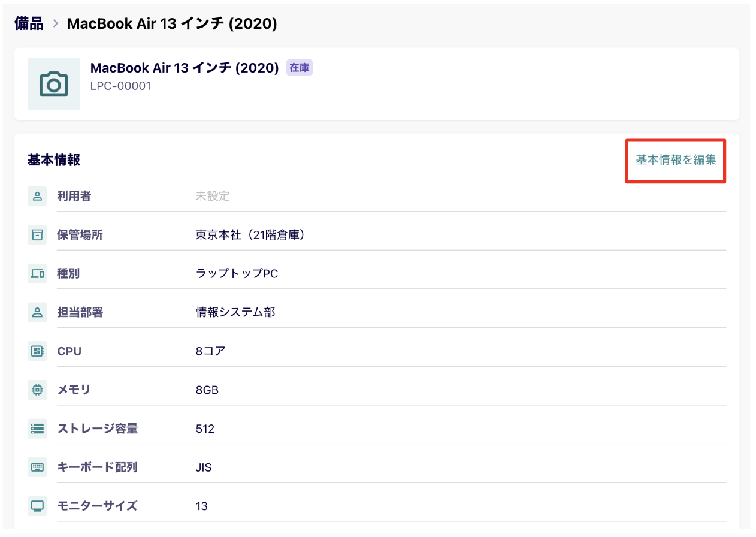Go back to 備品 via breadcrumb
This screenshot has width=756, height=537.
click(29, 24)
